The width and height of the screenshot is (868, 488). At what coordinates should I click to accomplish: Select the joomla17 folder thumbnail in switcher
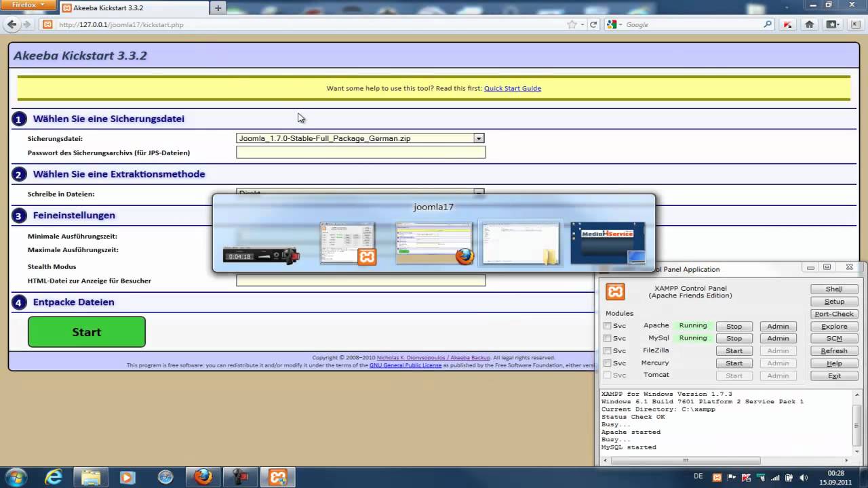pos(521,243)
